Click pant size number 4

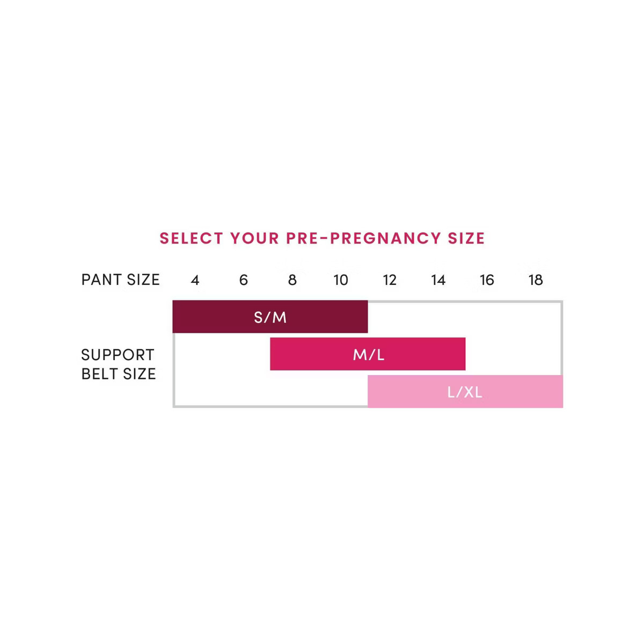point(195,280)
